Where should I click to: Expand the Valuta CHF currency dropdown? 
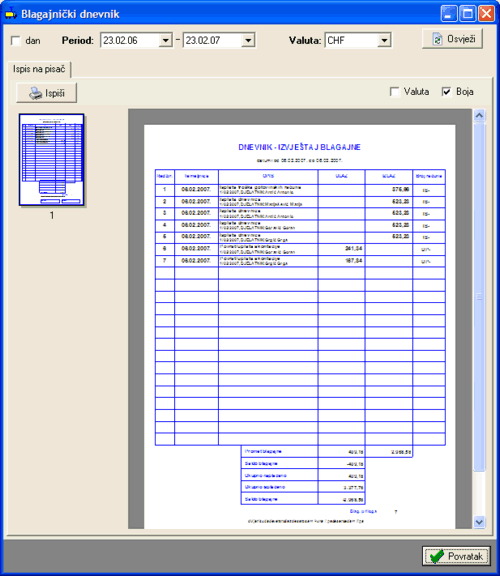(384, 40)
